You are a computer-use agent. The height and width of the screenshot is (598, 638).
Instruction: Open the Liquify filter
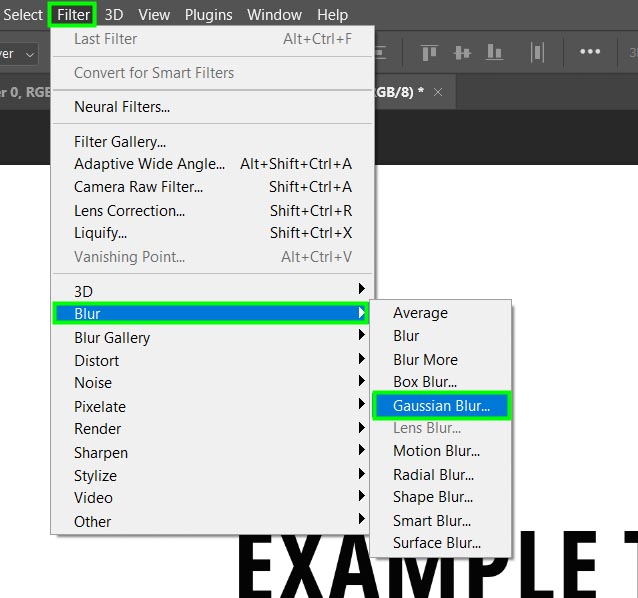click(x=212, y=233)
